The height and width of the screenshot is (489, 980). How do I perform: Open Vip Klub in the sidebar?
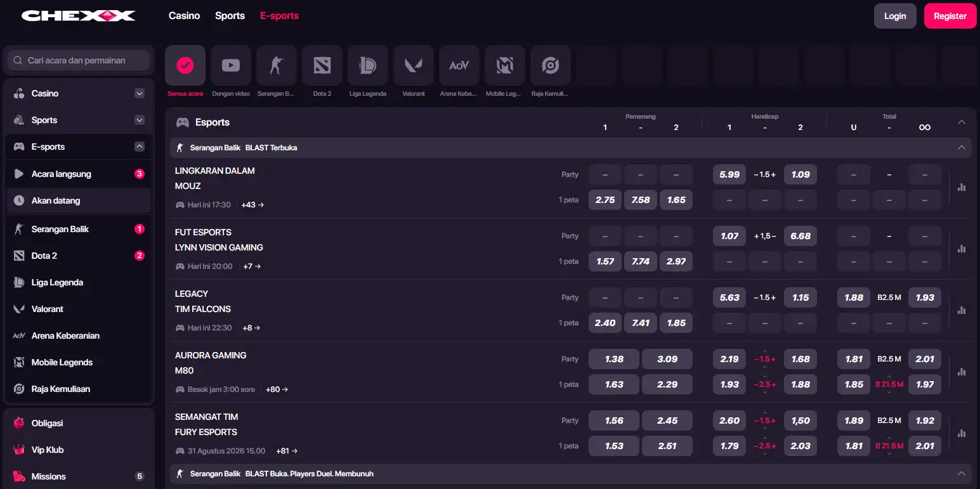(x=79, y=450)
